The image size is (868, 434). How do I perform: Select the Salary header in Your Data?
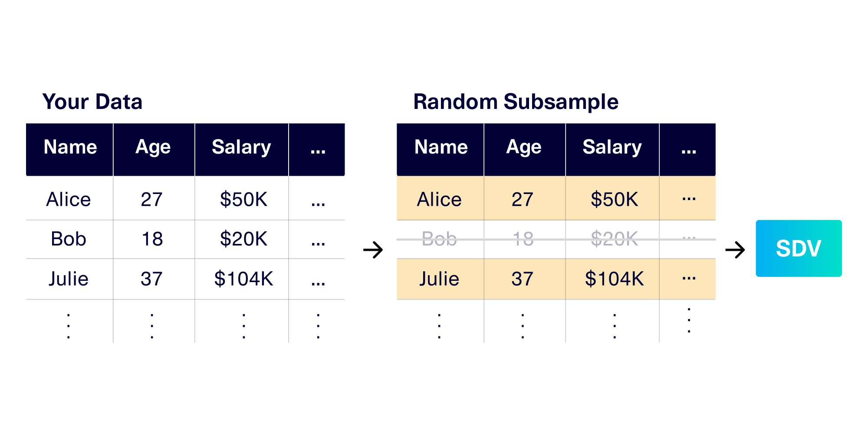[242, 148]
